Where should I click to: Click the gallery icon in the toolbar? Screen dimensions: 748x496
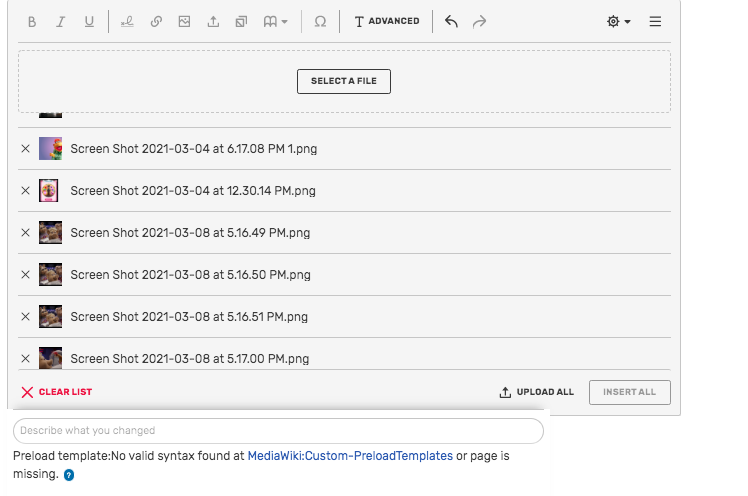[241, 21]
